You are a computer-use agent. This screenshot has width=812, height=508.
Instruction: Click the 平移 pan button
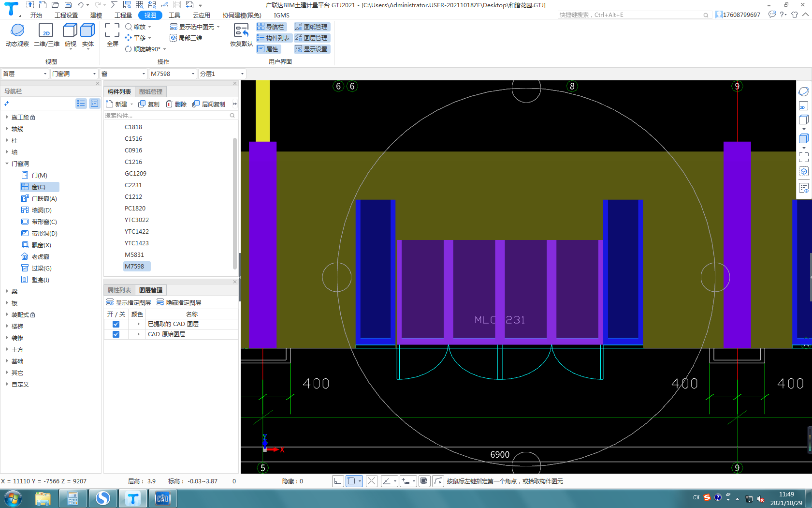coord(138,38)
